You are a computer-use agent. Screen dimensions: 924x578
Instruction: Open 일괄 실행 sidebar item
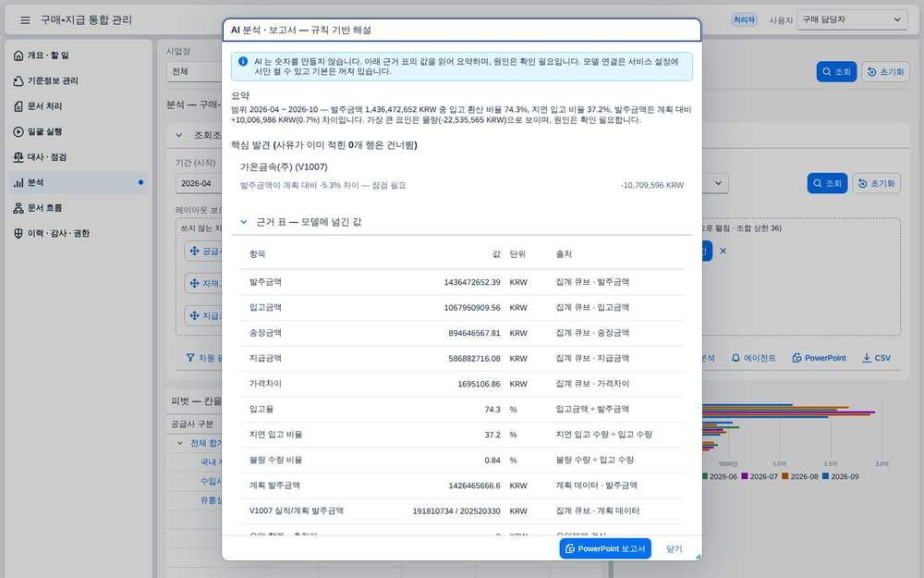(78, 131)
